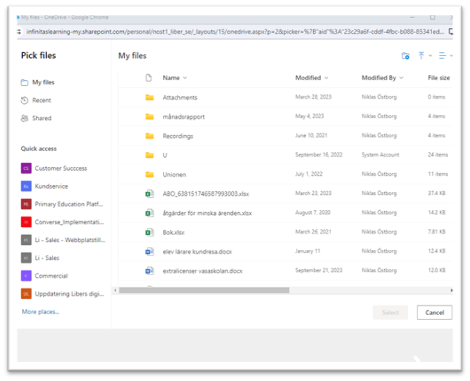470x381 pixels.
Task: Click the Customer Succcess purple site icon
Action: tap(26, 168)
